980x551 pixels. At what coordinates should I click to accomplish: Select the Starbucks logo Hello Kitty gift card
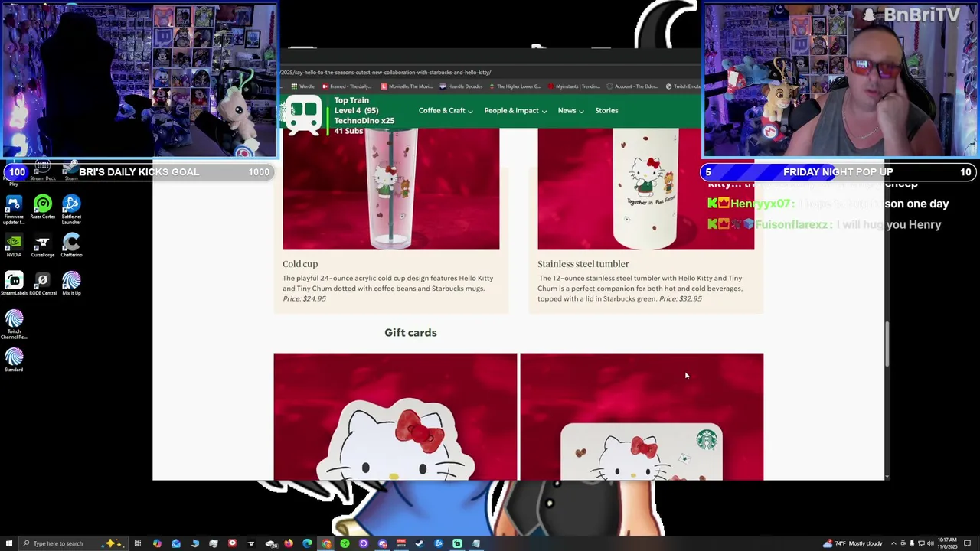pos(642,416)
